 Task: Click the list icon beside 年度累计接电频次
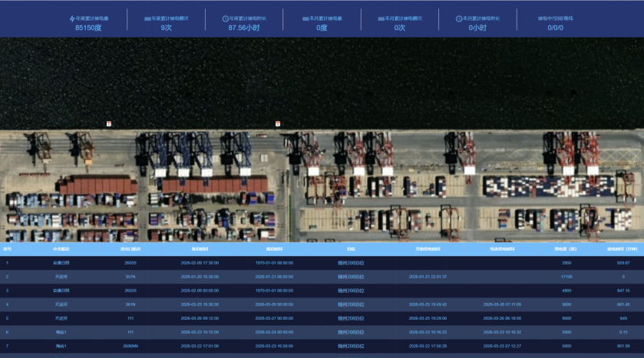coord(147,18)
